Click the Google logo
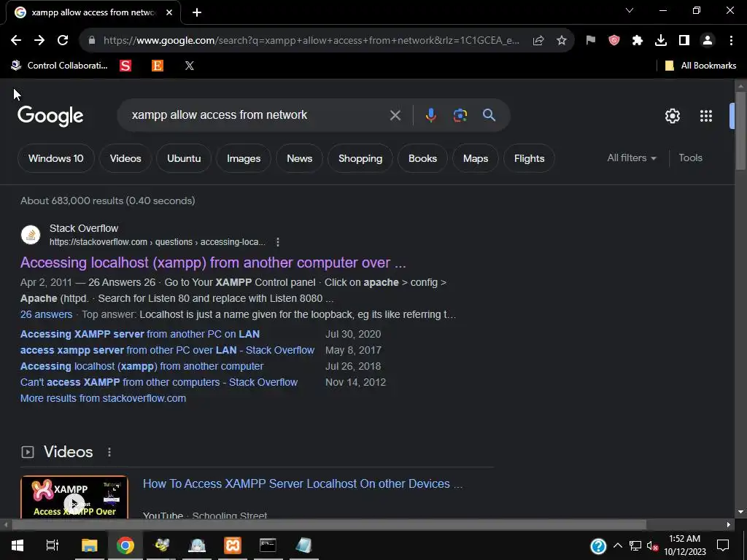747x560 pixels. 50,116
